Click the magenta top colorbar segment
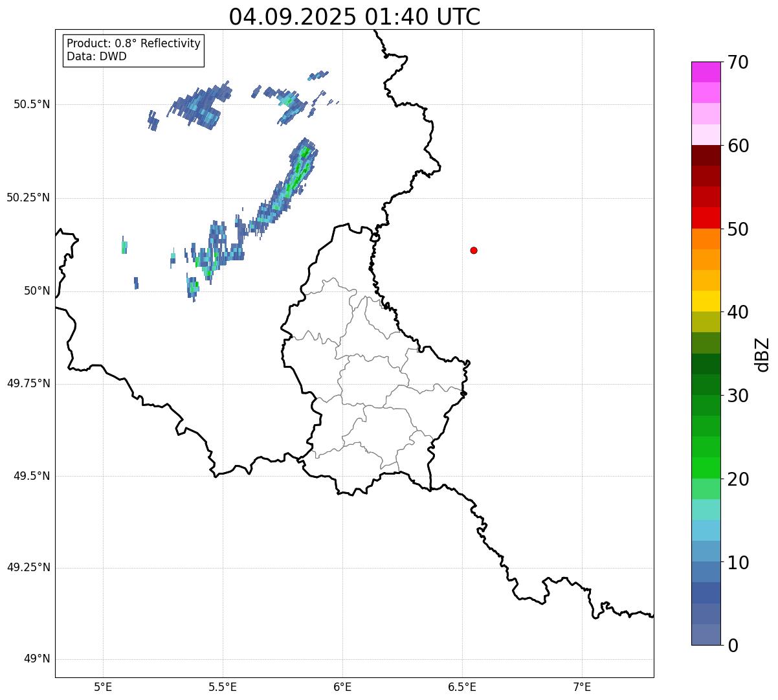The image size is (778, 700). click(706, 72)
